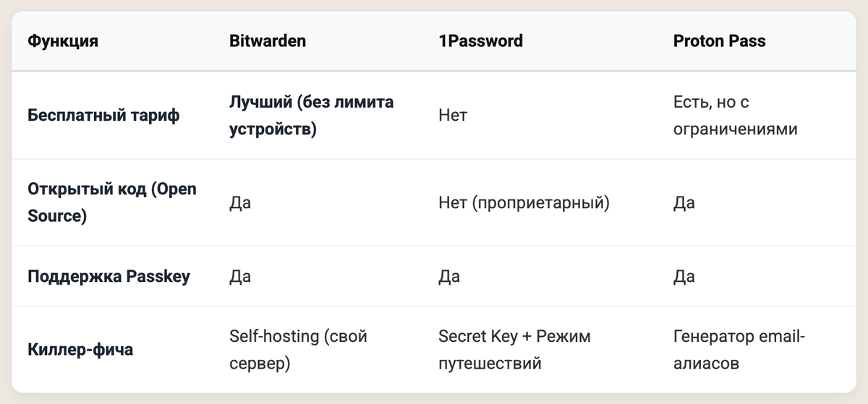Click 1Password's Да in the Passkey row
Image resolution: width=868 pixels, height=404 pixels.
coord(448,277)
